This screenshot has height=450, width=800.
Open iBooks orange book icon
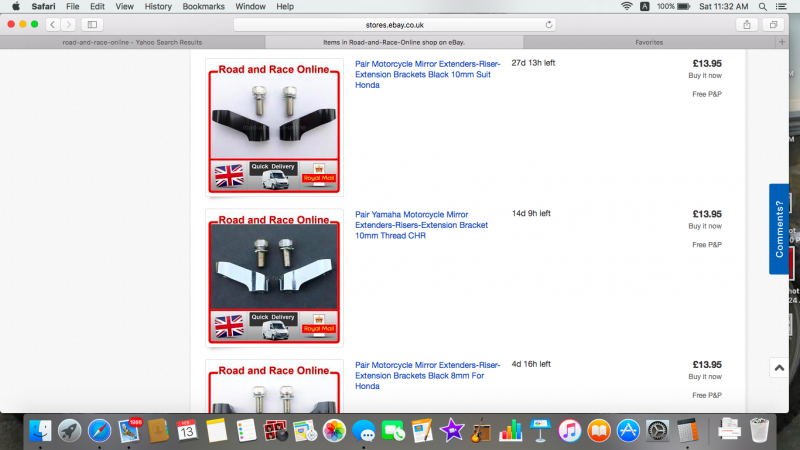coord(598,431)
